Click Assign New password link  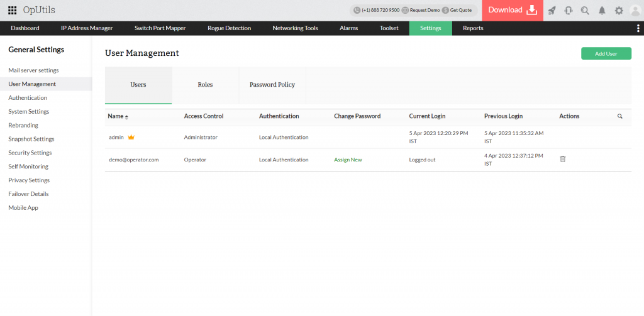coord(348,160)
